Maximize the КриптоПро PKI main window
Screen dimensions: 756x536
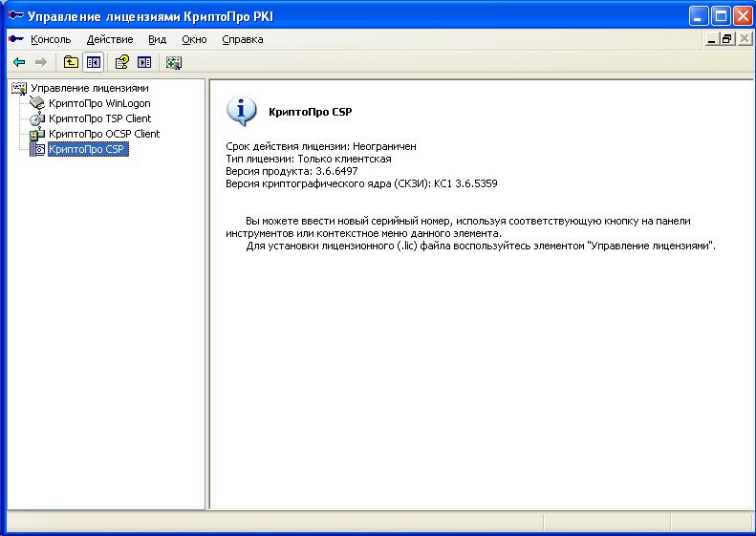click(722, 16)
